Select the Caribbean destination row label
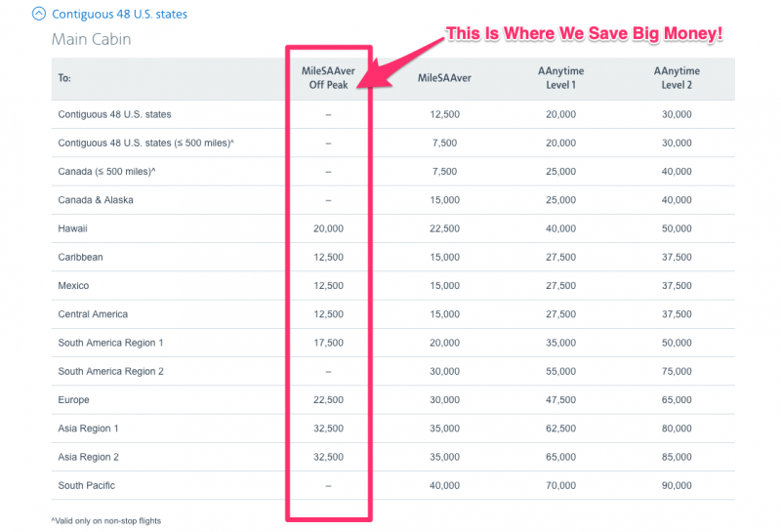 [80, 258]
